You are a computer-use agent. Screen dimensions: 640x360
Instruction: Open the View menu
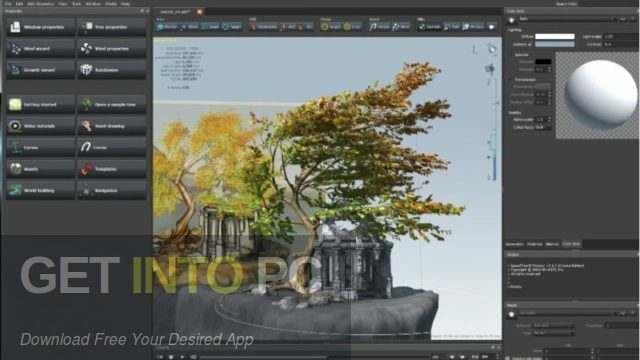[x=62, y=4]
